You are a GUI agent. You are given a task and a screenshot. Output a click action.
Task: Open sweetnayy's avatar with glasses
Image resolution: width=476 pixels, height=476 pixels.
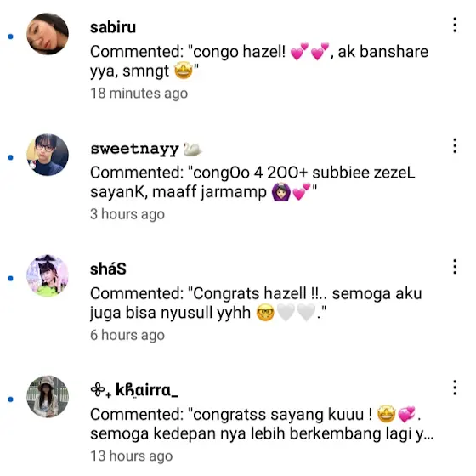48,155
